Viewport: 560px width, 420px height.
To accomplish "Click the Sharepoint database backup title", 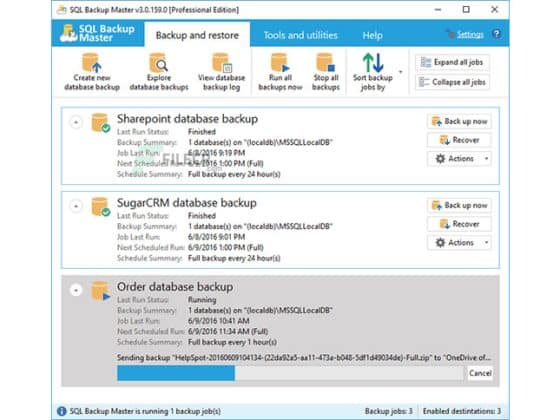I will 188,119.
